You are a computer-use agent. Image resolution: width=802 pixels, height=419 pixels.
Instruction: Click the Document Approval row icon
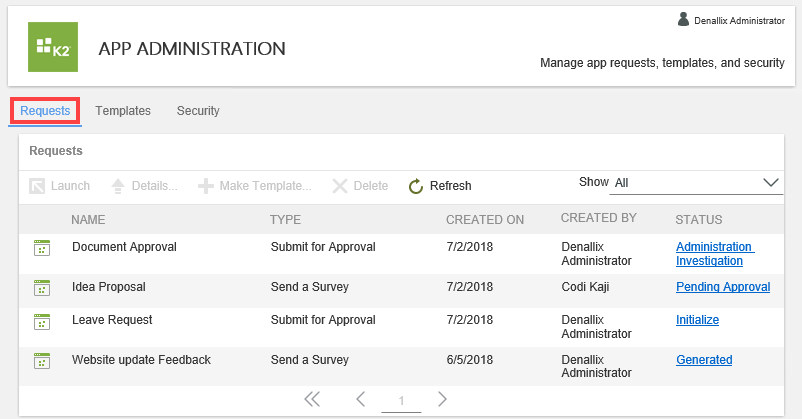point(41,247)
